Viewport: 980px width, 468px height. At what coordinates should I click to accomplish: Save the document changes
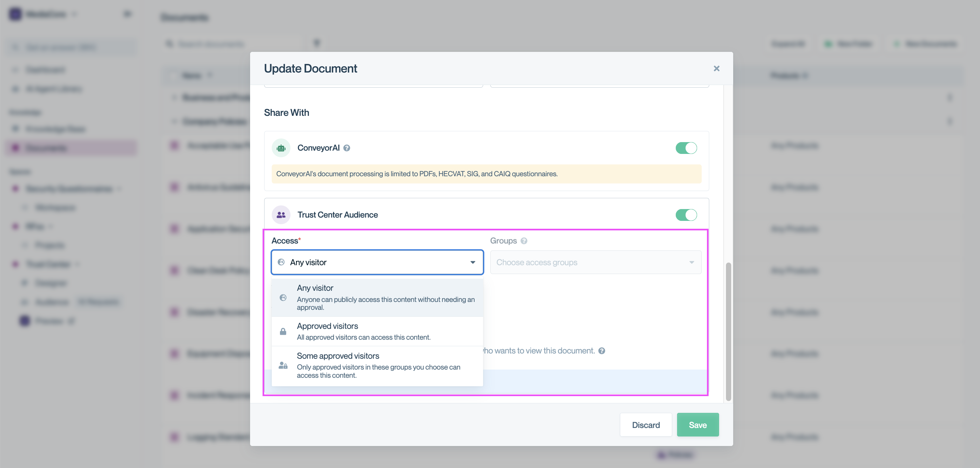click(697, 425)
